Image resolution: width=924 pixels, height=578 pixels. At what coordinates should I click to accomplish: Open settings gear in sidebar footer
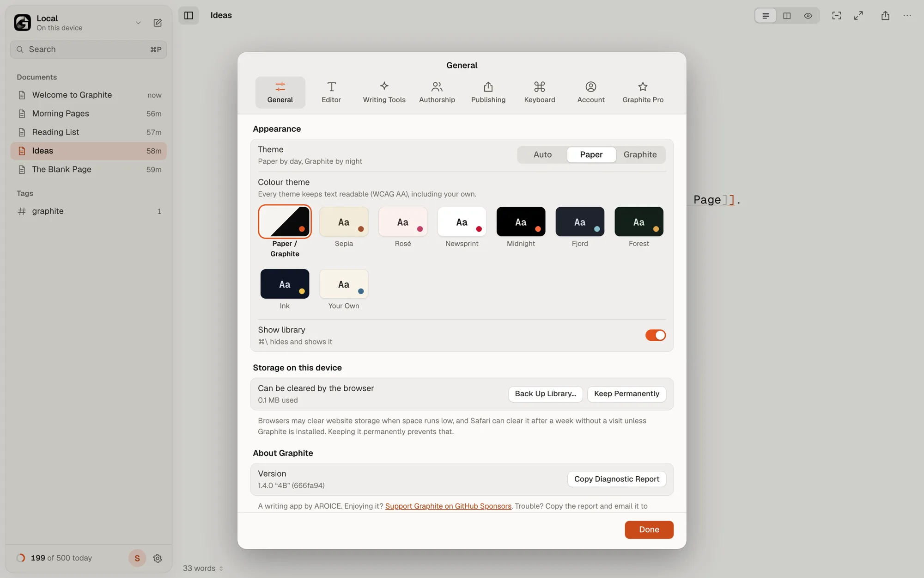[x=158, y=558]
